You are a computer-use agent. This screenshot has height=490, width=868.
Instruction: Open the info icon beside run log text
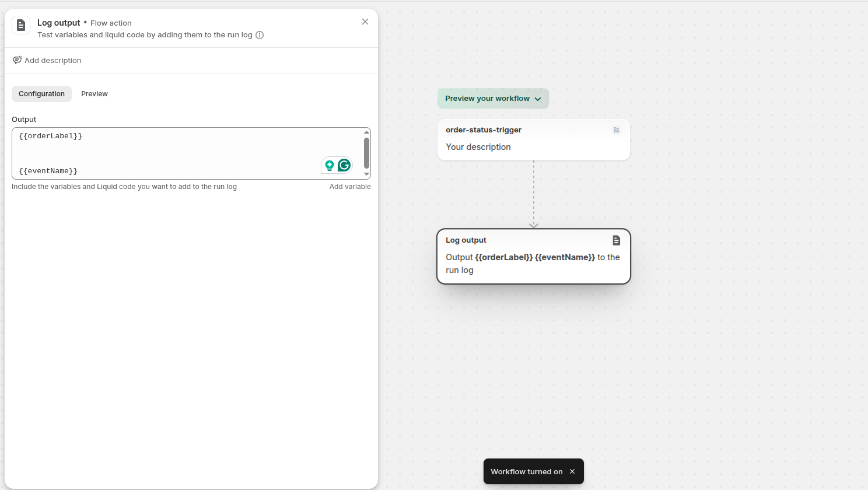click(x=260, y=35)
